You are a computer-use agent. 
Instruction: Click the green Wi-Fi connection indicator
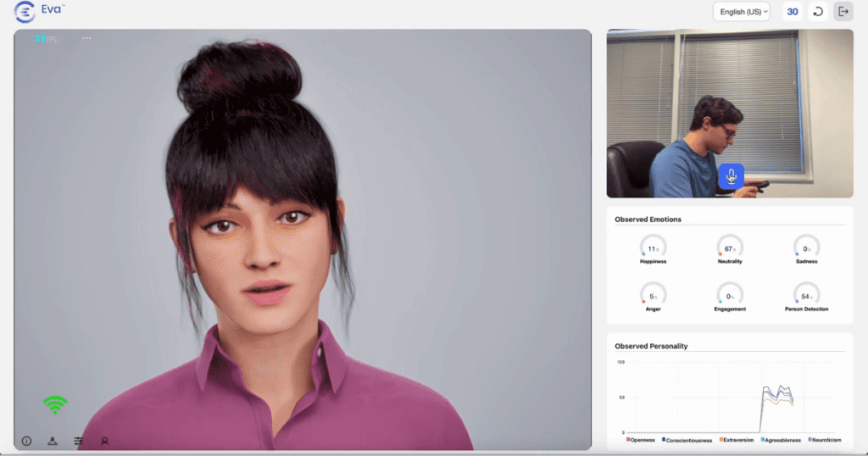click(x=55, y=405)
